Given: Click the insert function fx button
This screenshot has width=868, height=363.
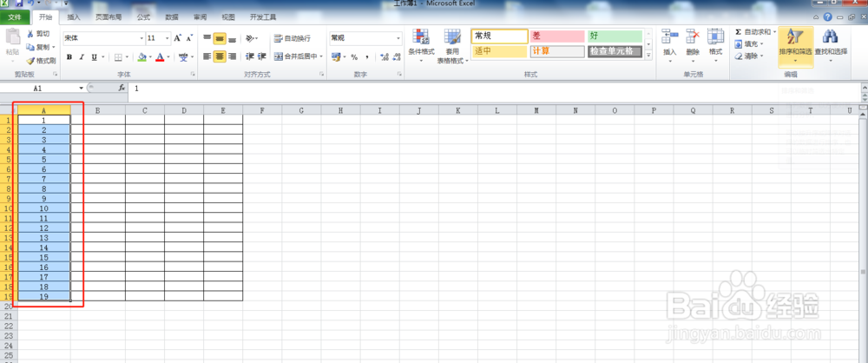Looking at the screenshot, I should pos(122,88).
